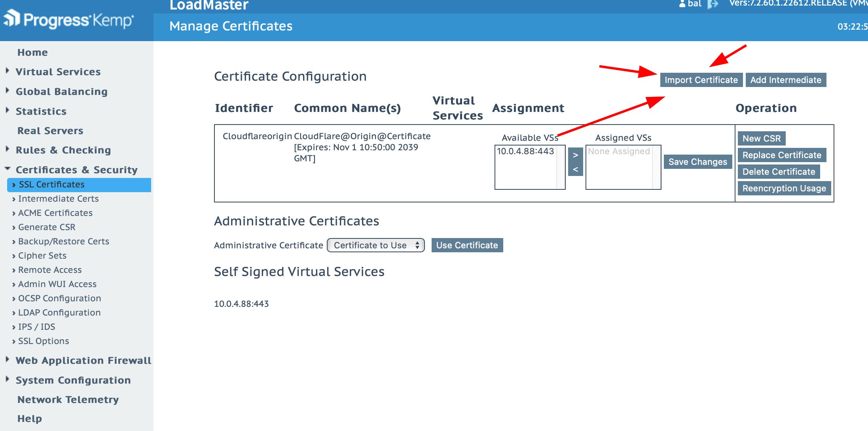Screen dimensions: 868x431
Task: Click the right arrow to assign VS
Action: point(576,155)
